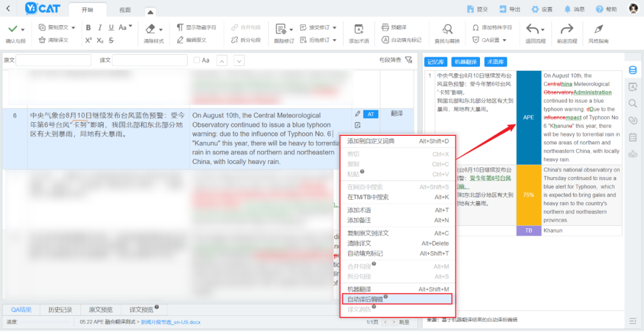Click the 原文 search input field
Image resolution: width=644 pixels, height=332 pixels.
pyautogui.click(x=54, y=60)
